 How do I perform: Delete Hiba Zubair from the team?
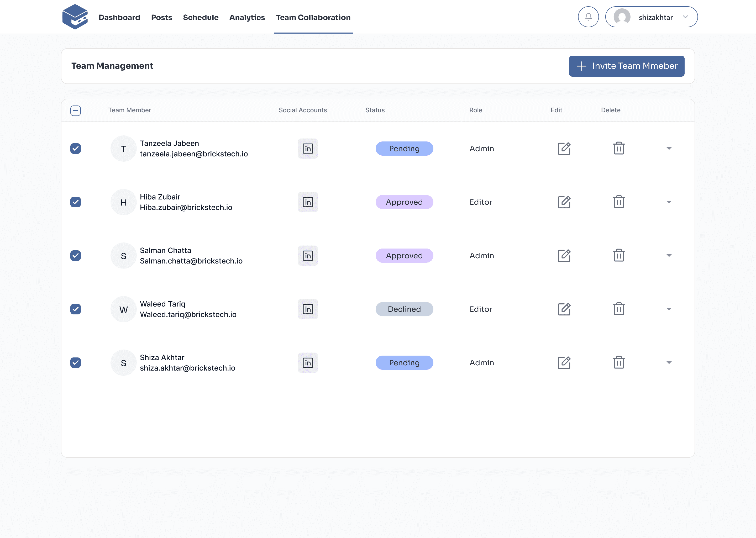point(618,202)
